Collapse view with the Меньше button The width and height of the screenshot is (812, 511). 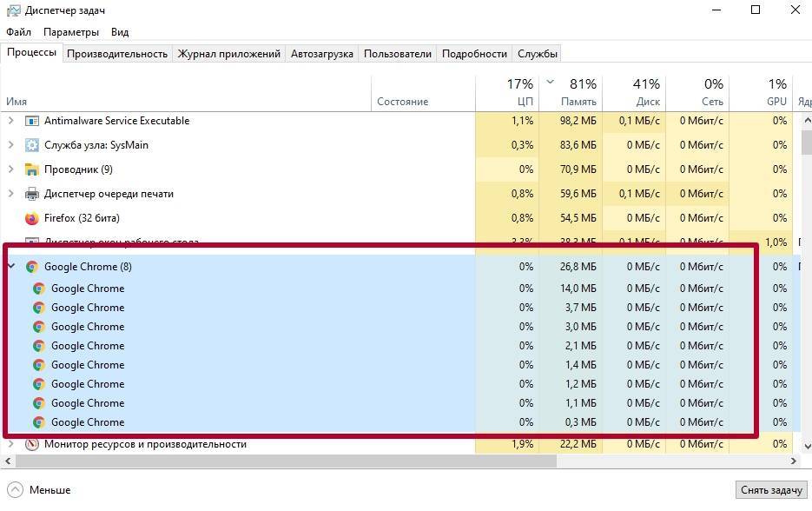point(39,490)
